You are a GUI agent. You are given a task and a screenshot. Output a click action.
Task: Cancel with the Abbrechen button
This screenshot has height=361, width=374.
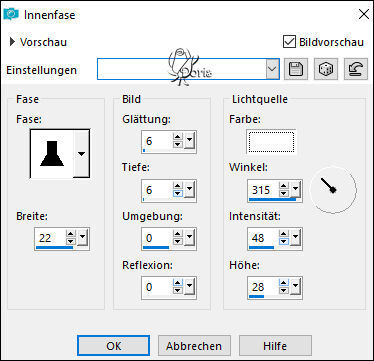pos(194,346)
